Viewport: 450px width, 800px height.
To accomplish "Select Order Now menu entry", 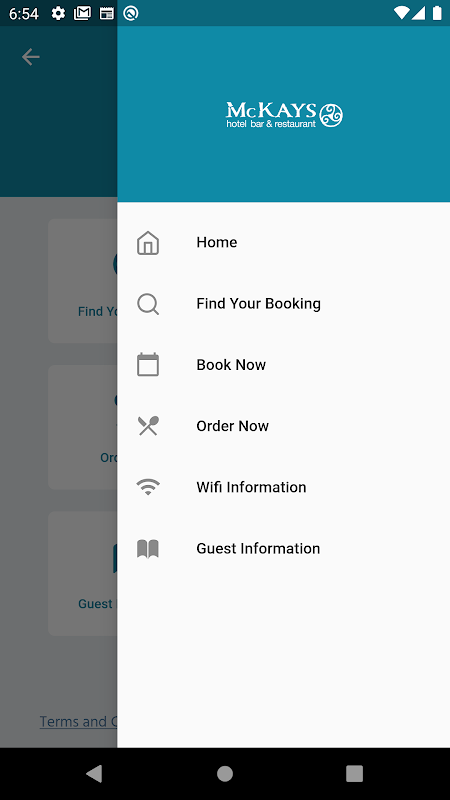I will [284, 426].
